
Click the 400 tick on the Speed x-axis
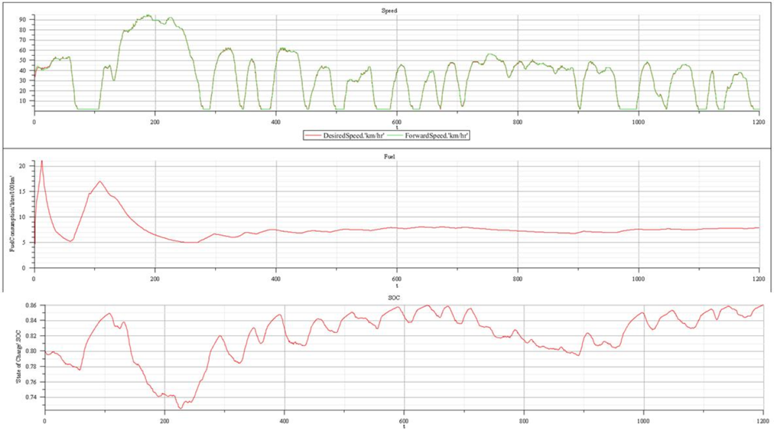tap(276, 121)
